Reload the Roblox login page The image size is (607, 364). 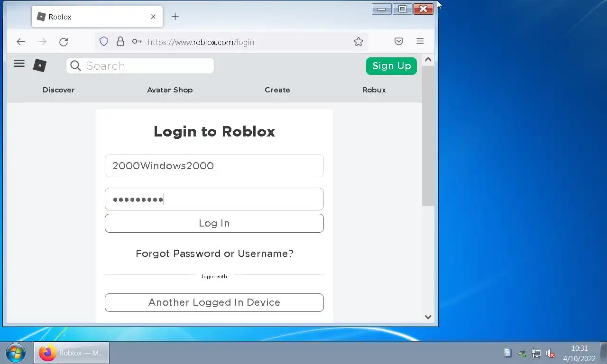(64, 42)
